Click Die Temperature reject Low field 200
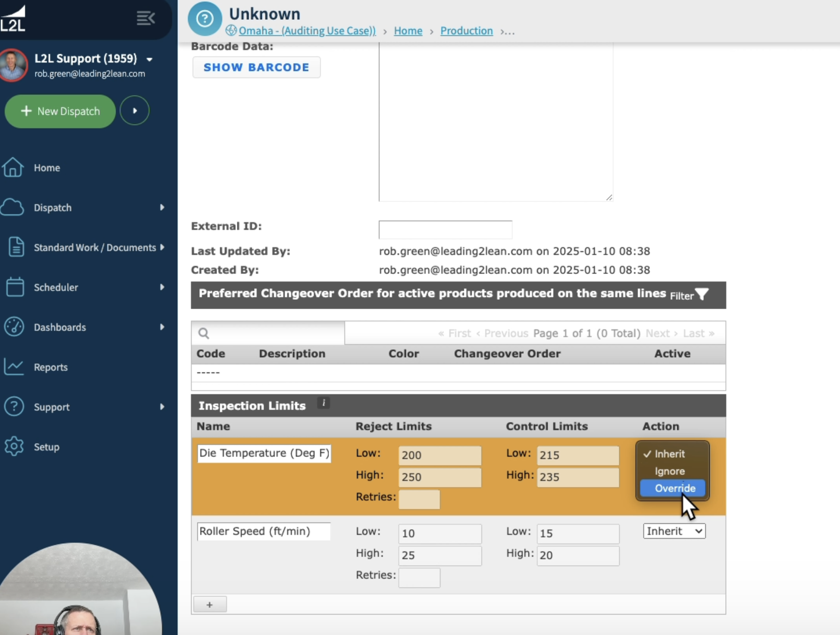This screenshot has width=840, height=635. click(440, 455)
